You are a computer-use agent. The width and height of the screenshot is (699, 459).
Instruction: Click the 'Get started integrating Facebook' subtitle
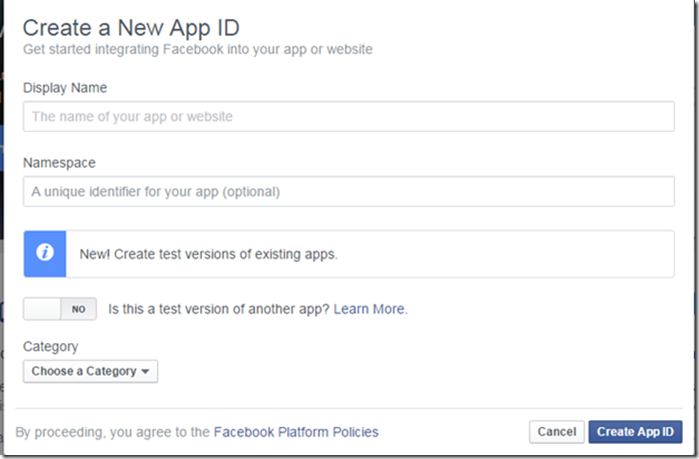point(198,49)
